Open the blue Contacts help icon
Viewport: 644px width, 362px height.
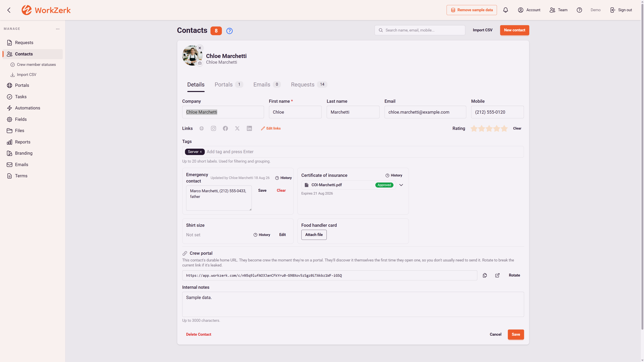pos(229,31)
